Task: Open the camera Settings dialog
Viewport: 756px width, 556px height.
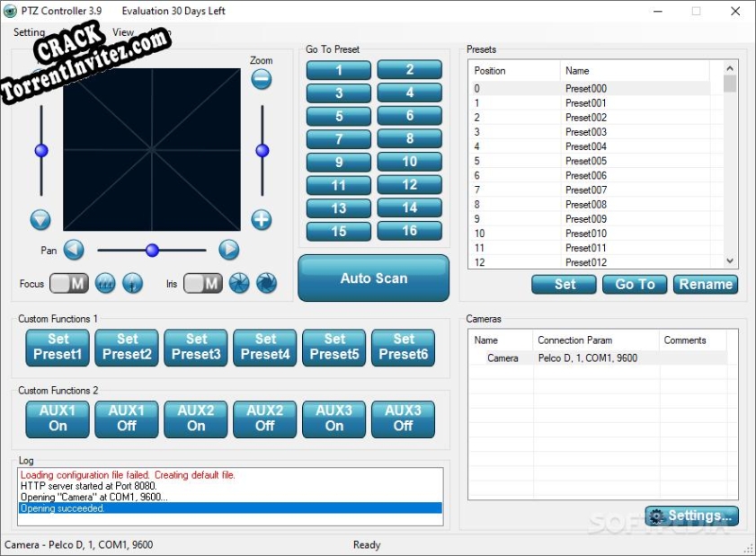Action: point(691,516)
